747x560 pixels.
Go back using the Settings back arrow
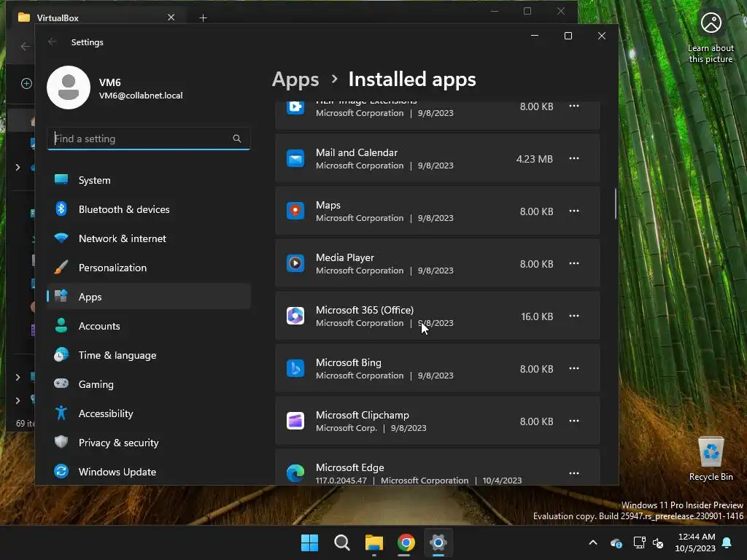tap(53, 42)
